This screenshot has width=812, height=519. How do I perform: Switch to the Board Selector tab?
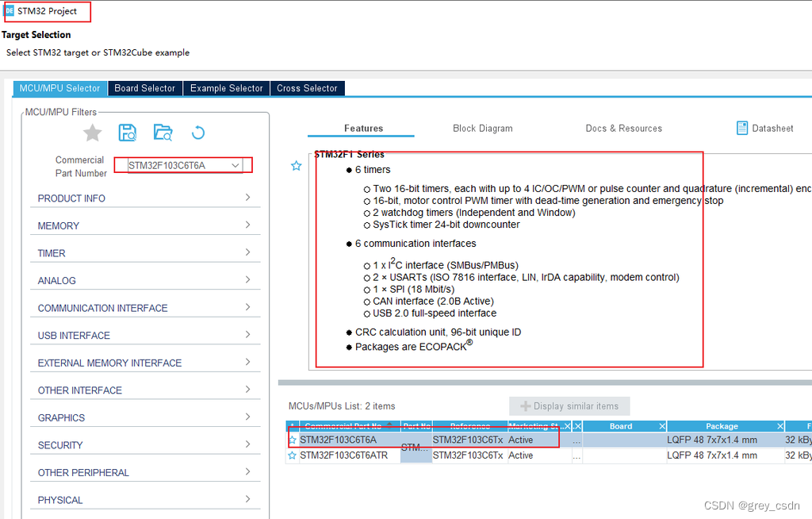coord(145,88)
